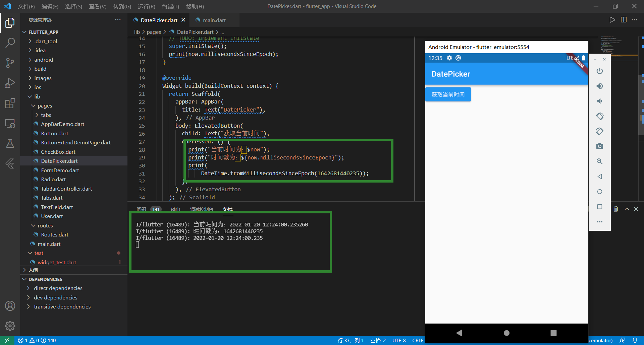Image resolution: width=644 pixels, height=345 pixels.
Task: Expand the ios folder
Action: pos(38,87)
